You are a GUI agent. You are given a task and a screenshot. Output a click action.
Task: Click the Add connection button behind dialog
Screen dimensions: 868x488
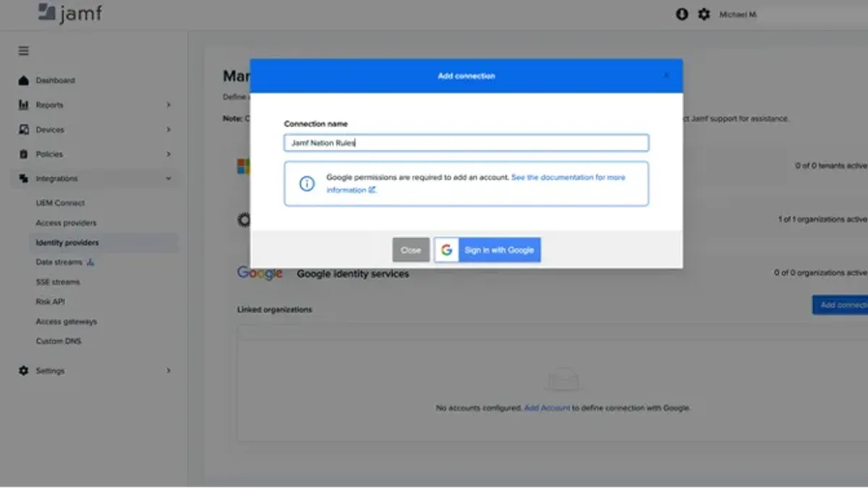click(840, 305)
